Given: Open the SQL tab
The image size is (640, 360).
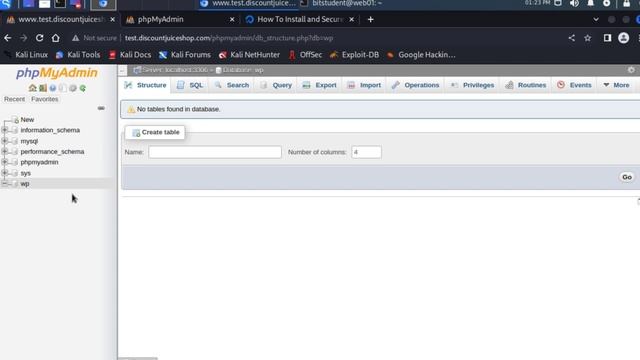Looking at the screenshot, I should (x=190, y=85).
